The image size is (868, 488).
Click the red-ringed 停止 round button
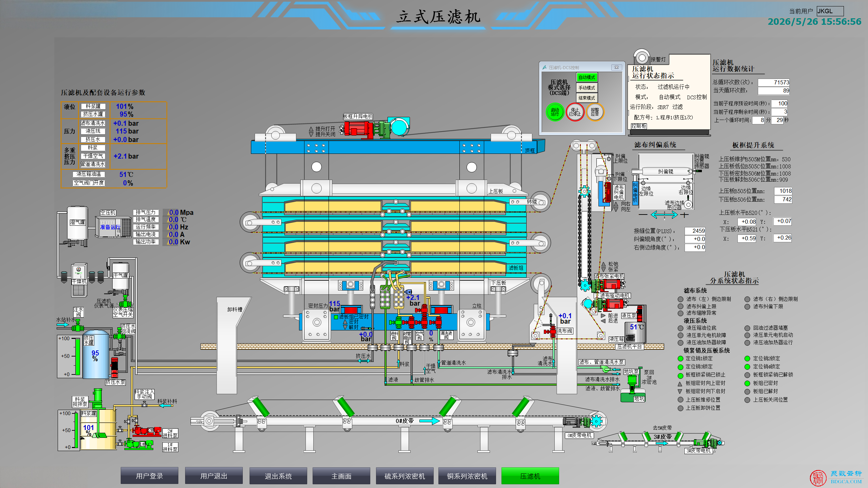575,112
